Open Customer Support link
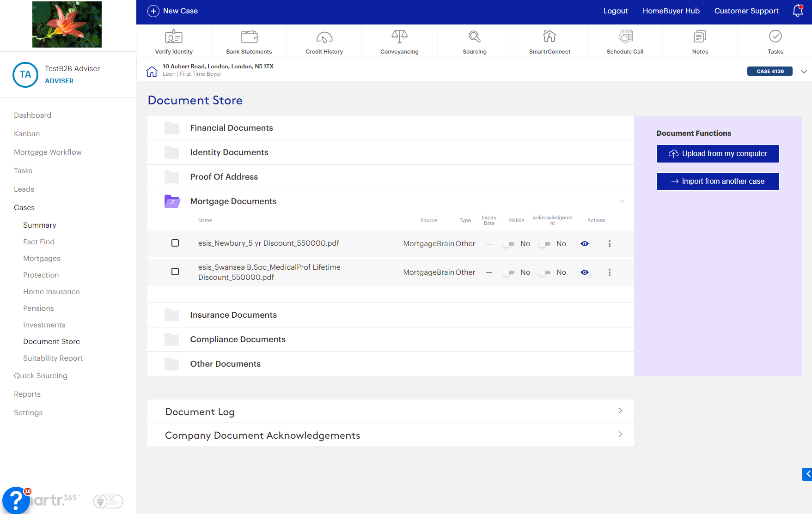The image size is (812, 514). point(746,11)
